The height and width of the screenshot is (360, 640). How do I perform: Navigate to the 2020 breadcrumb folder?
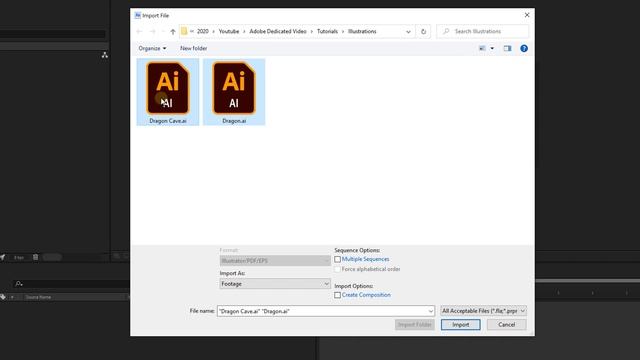click(203, 31)
